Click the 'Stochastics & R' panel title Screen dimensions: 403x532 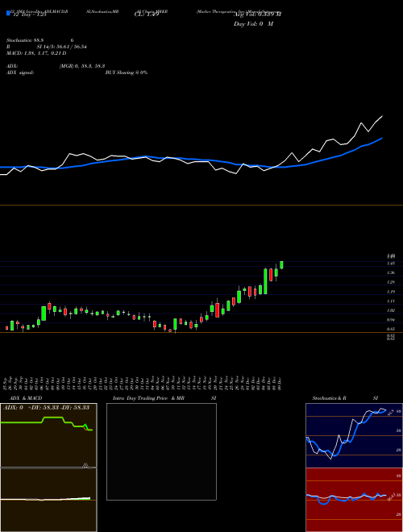[x=329, y=398]
